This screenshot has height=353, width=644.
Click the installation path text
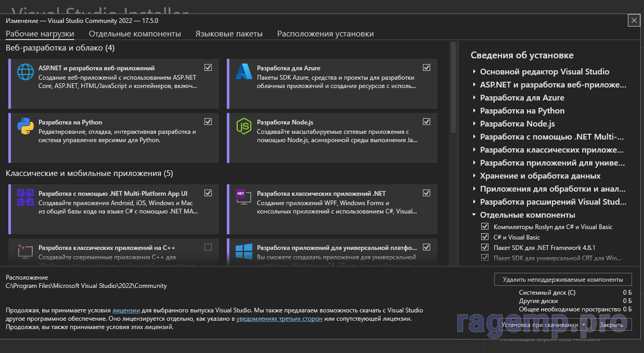click(x=86, y=285)
